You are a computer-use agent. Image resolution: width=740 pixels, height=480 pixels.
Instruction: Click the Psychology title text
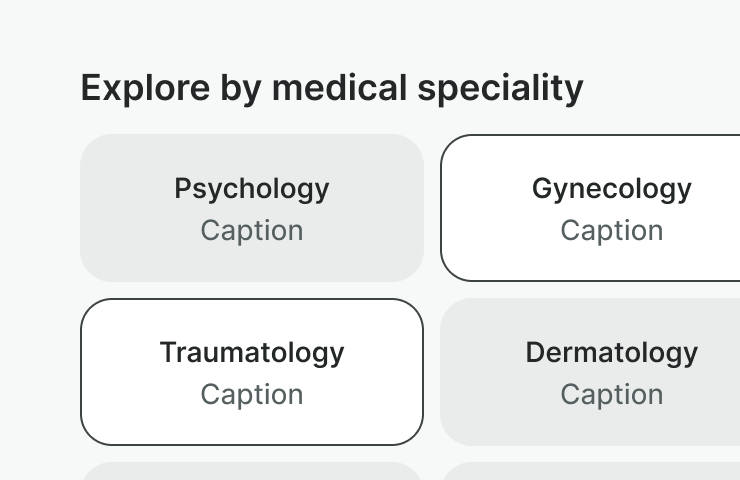(x=252, y=189)
